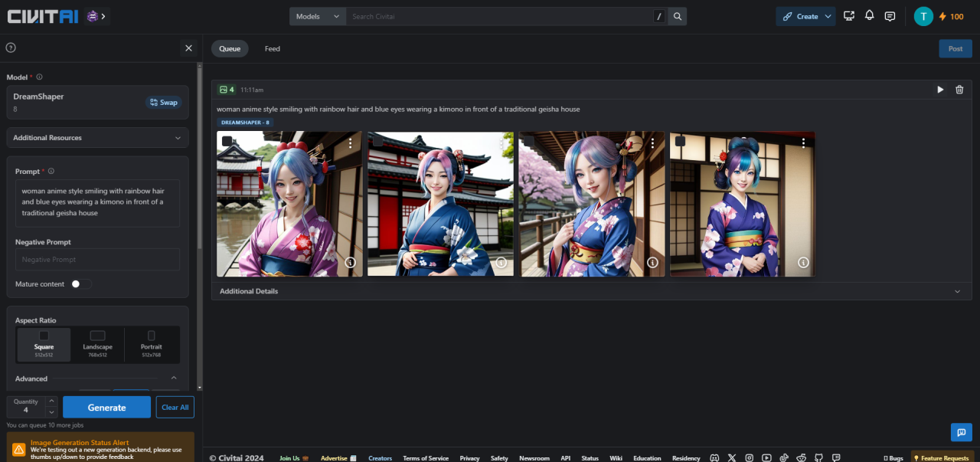Toggle the Mature content switch

coord(80,283)
